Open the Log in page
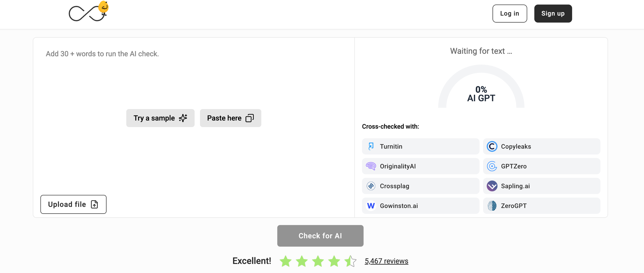The height and width of the screenshot is (273, 644). point(510,14)
